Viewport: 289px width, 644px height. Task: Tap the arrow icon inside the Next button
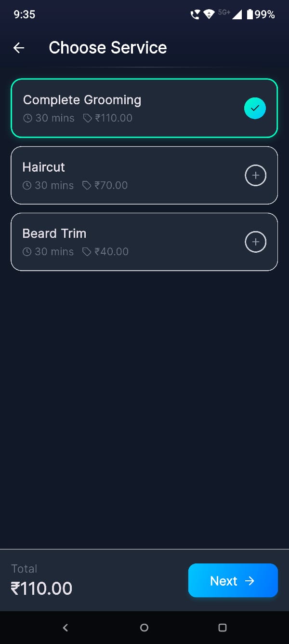pyautogui.click(x=250, y=581)
